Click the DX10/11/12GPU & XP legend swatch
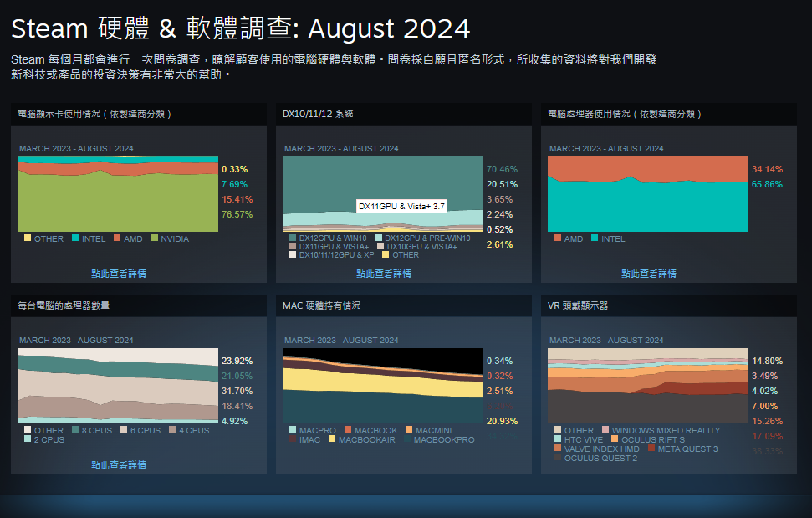The width and height of the screenshot is (812, 518). [293, 254]
